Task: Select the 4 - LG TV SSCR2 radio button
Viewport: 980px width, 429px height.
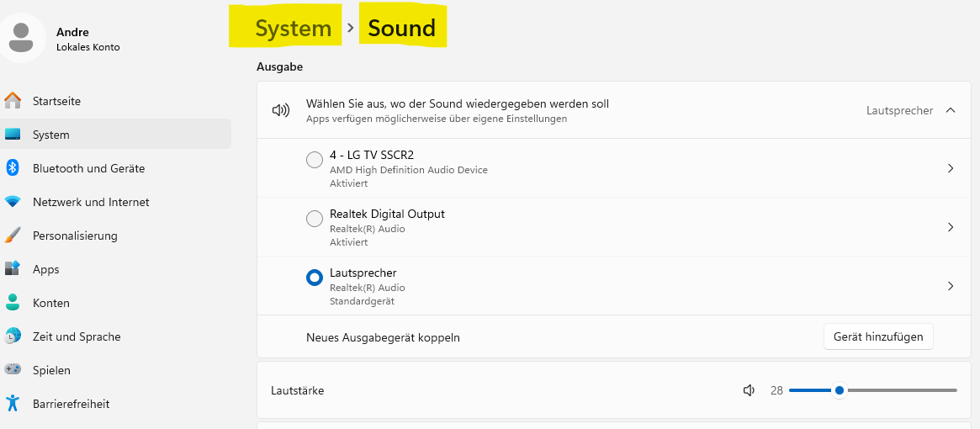Action: click(x=315, y=160)
